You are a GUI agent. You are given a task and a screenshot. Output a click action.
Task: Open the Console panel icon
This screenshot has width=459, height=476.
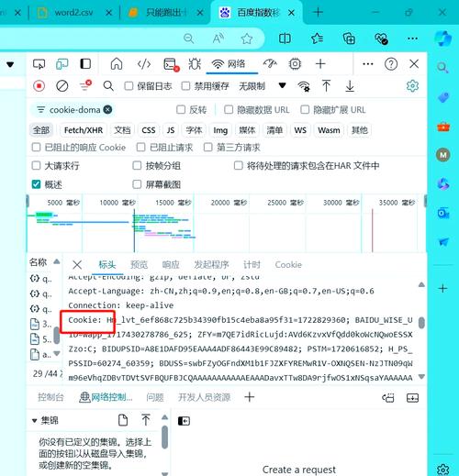pyautogui.click(x=171, y=64)
